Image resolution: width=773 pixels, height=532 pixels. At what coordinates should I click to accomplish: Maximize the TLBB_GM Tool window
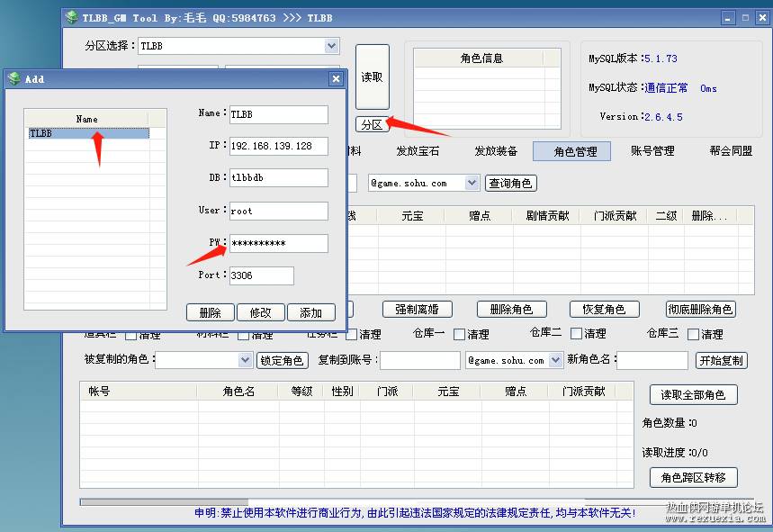pyautogui.click(x=745, y=18)
